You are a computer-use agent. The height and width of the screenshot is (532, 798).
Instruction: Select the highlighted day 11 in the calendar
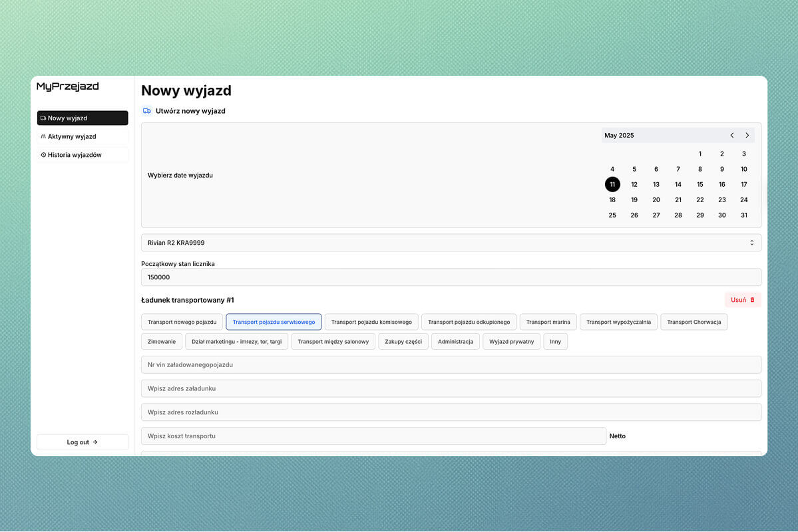pos(612,184)
